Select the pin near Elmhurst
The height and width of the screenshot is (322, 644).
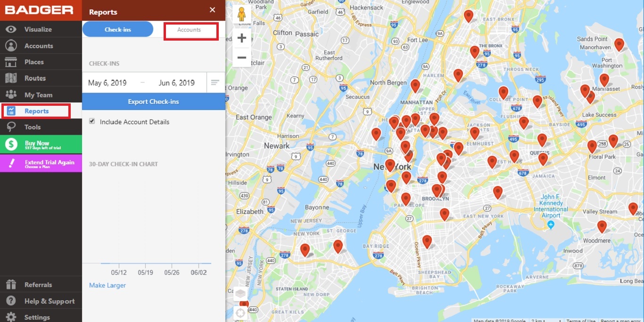coord(475,134)
